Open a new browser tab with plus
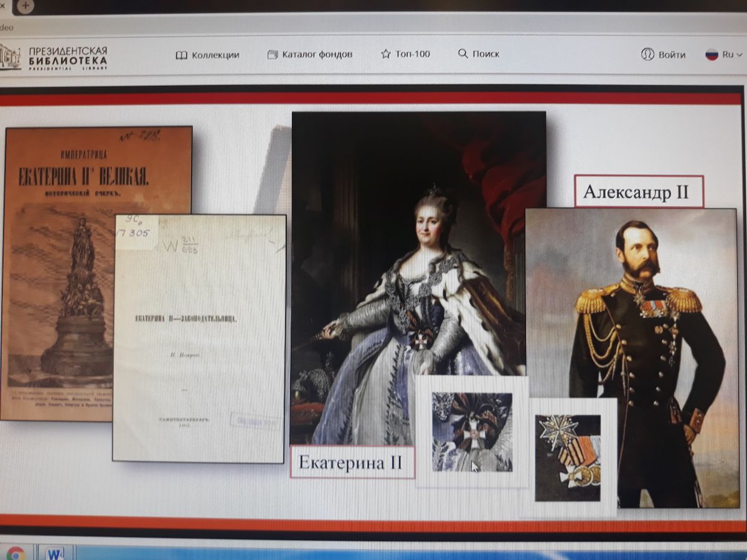 25,5
